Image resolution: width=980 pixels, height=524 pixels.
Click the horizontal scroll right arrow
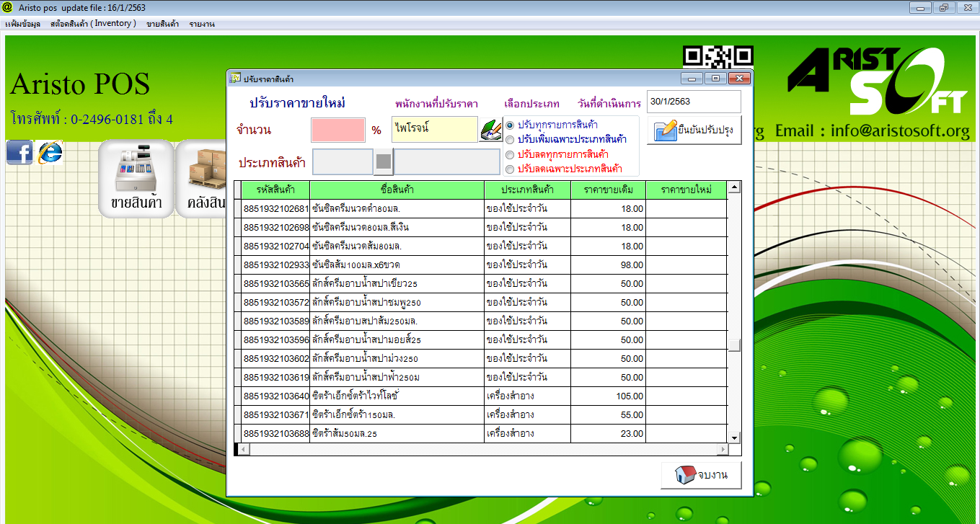pos(722,449)
